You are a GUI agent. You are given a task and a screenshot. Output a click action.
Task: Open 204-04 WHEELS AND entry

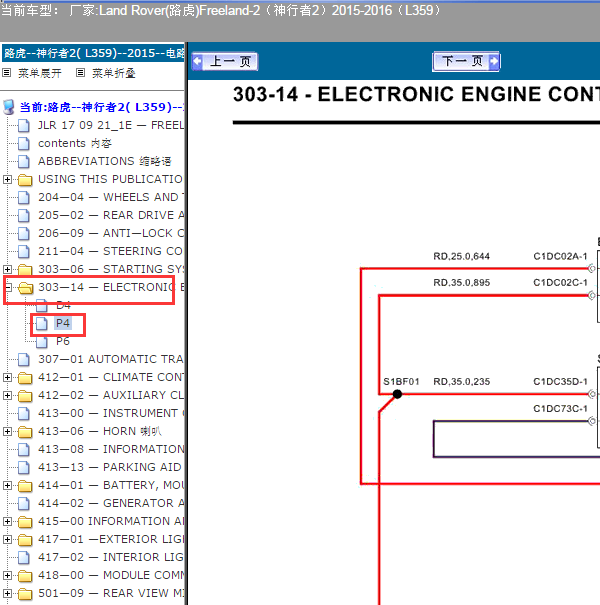[x=111, y=198]
